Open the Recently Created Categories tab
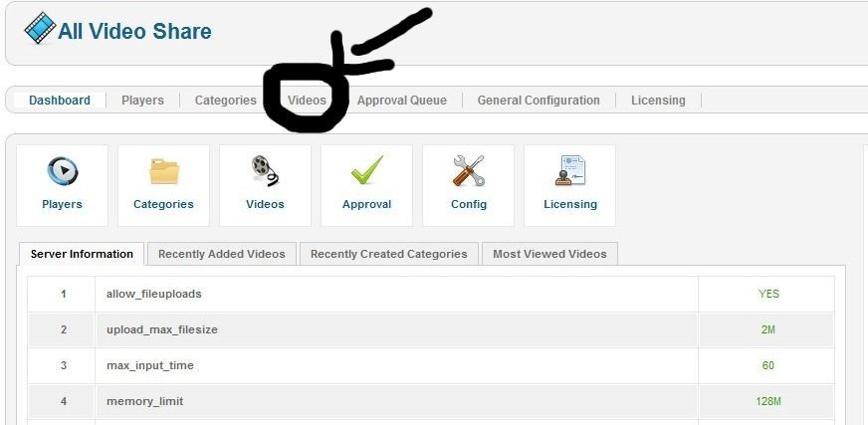Viewport: 868px width, 425px height. click(x=389, y=254)
